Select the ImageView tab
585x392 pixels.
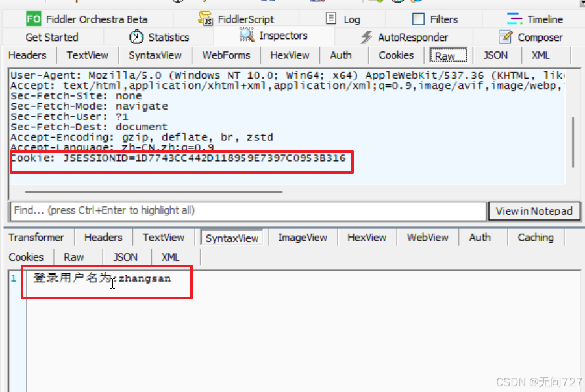303,238
